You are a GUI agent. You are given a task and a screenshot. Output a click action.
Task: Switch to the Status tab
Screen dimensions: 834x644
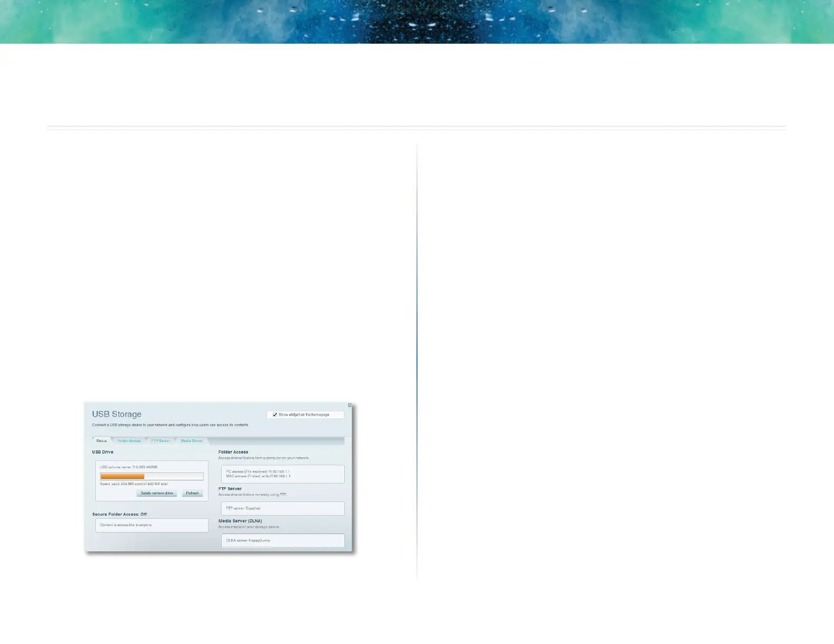102,441
